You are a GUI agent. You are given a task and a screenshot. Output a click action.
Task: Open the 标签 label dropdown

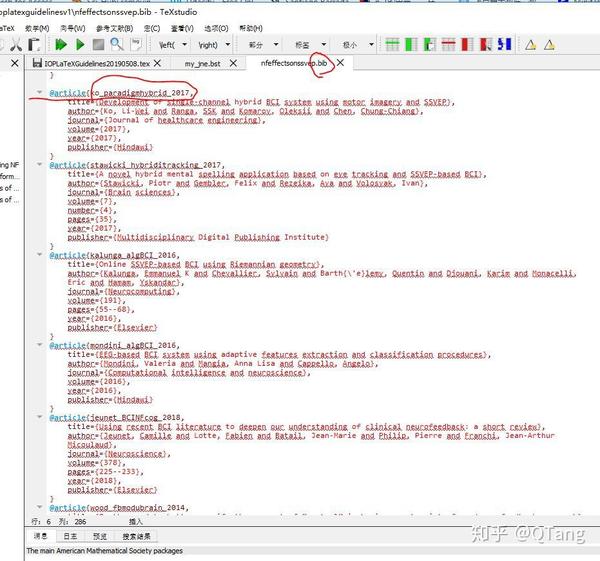[x=324, y=45]
